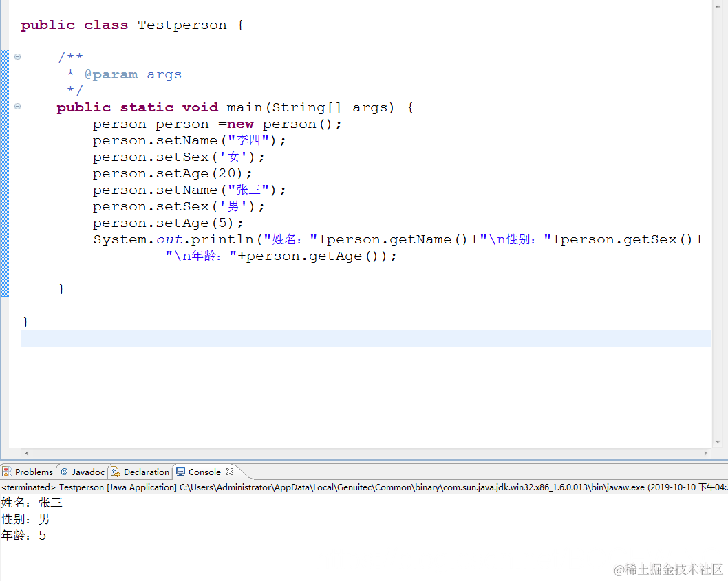Click the line person.setSex('女')

pos(178,157)
